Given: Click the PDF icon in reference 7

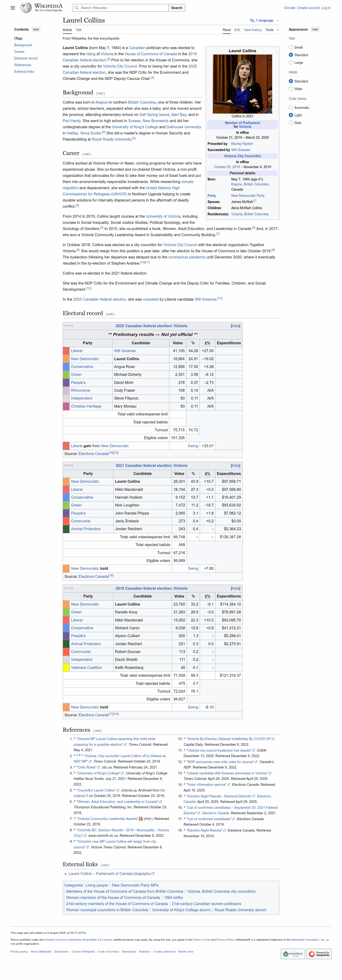Looking at the screenshot, I should coord(141,819).
